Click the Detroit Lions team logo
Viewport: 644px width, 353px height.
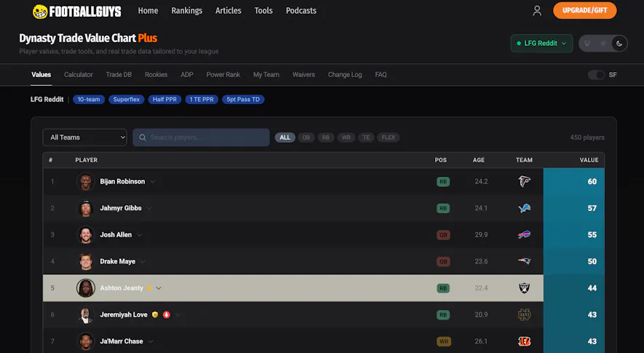click(524, 208)
